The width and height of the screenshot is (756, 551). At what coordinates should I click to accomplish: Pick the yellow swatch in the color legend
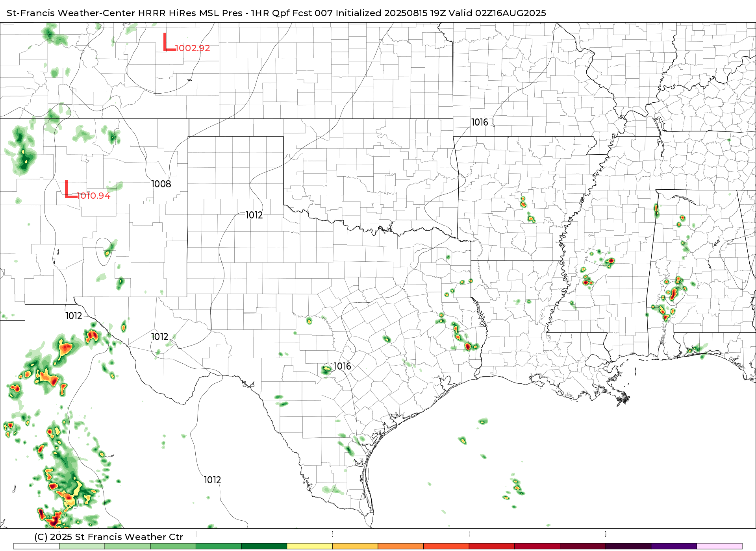click(309, 546)
